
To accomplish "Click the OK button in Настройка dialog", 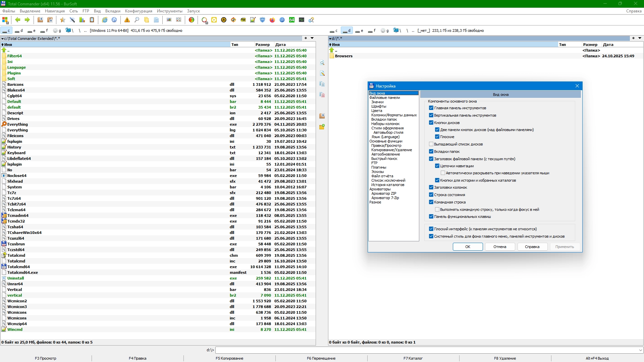I will (468, 247).
